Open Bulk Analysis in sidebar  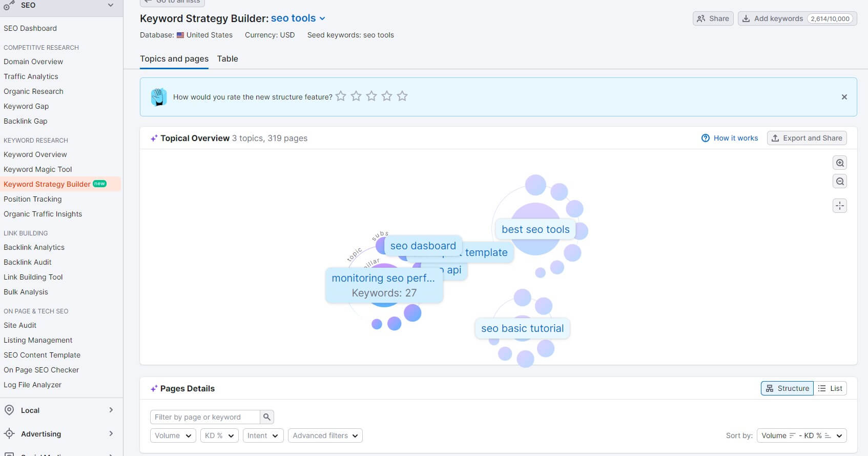click(x=26, y=292)
